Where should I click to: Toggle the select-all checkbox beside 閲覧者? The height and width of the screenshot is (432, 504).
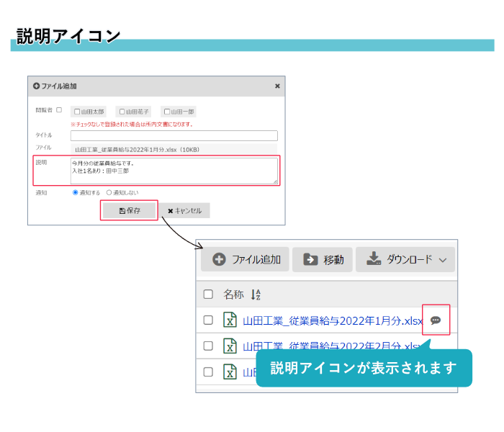[59, 110]
